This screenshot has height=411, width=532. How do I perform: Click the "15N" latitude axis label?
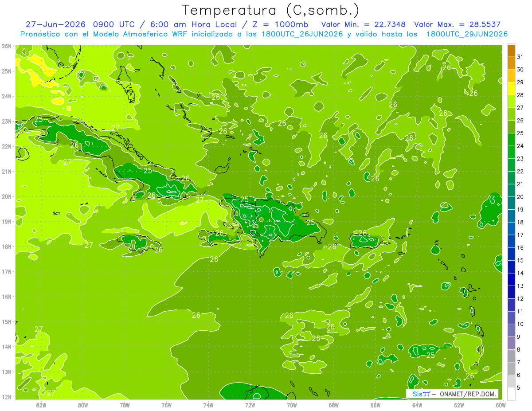pyautogui.click(x=6, y=321)
